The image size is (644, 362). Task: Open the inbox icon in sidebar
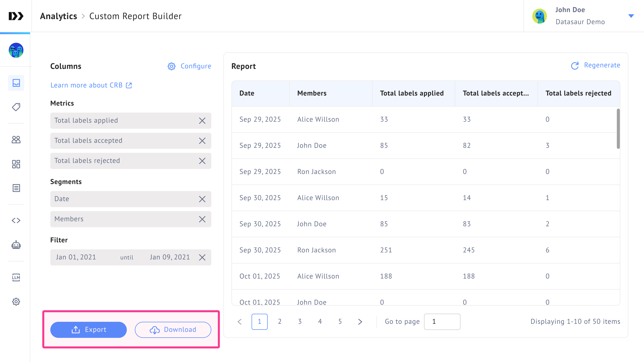pyautogui.click(x=16, y=83)
